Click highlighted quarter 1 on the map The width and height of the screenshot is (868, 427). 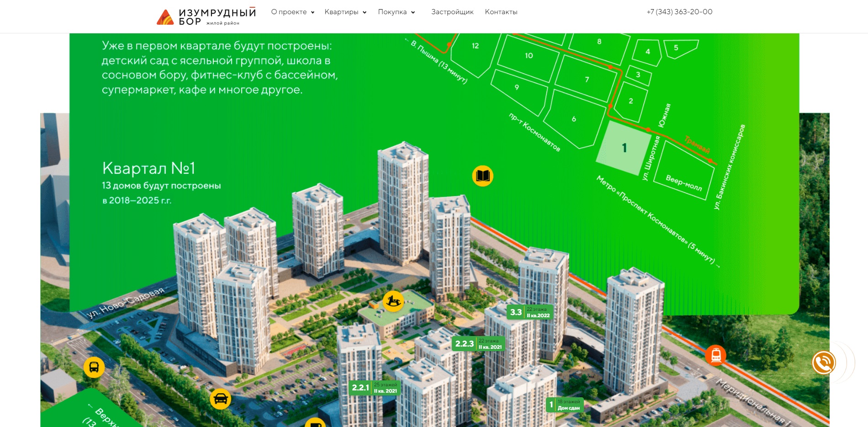coord(625,148)
